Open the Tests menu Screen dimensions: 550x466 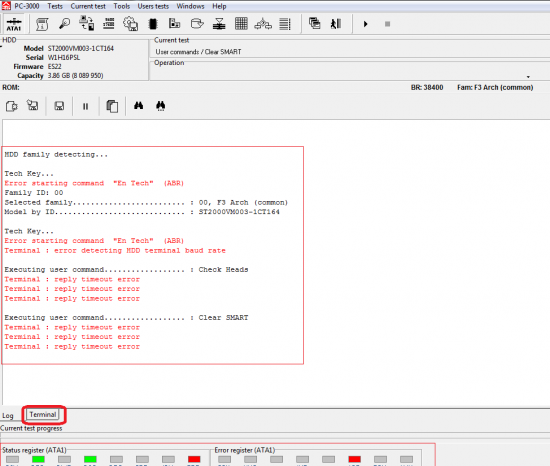55,6
